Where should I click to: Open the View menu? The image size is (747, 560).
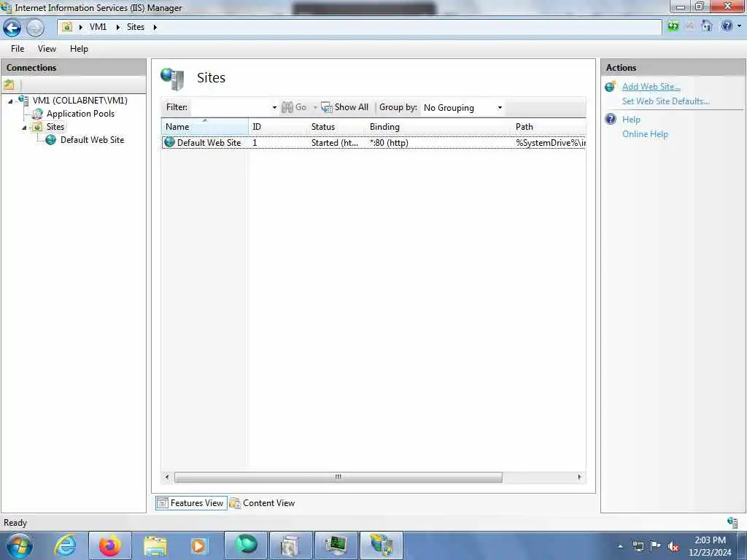47,49
